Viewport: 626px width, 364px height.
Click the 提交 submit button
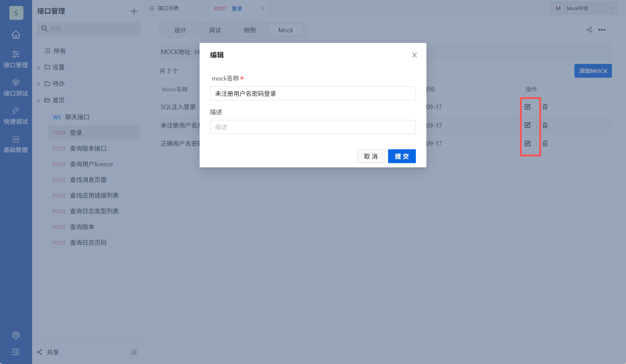pyautogui.click(x=401, y=156)
